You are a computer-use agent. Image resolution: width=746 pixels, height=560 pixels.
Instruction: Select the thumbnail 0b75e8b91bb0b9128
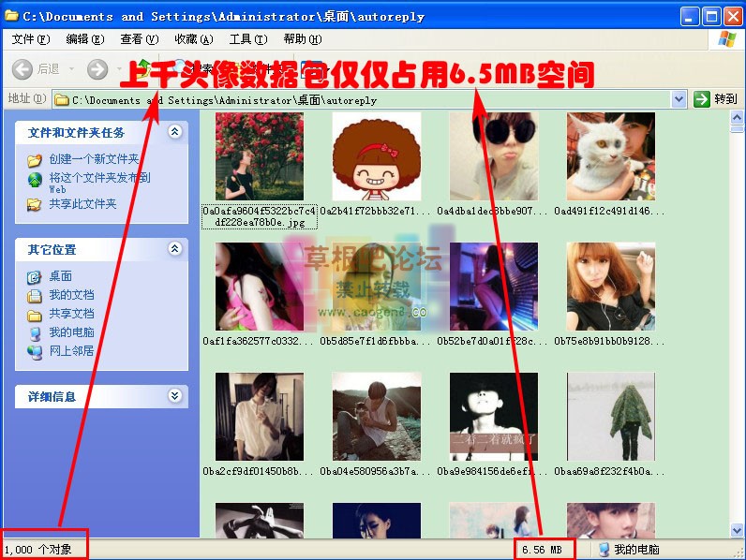(611, 287)
